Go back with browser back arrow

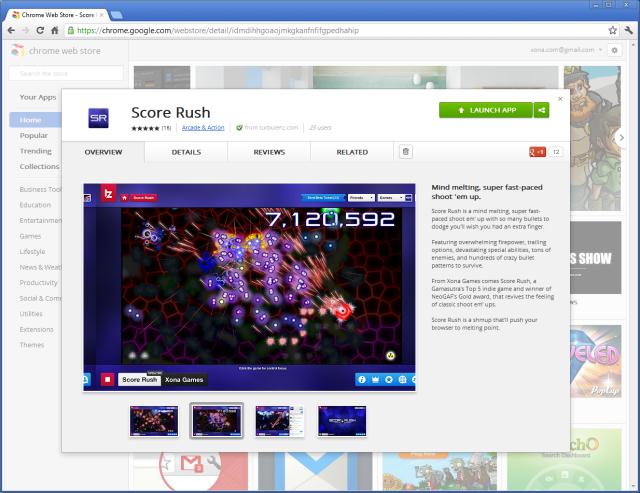(x=11, y=30)
